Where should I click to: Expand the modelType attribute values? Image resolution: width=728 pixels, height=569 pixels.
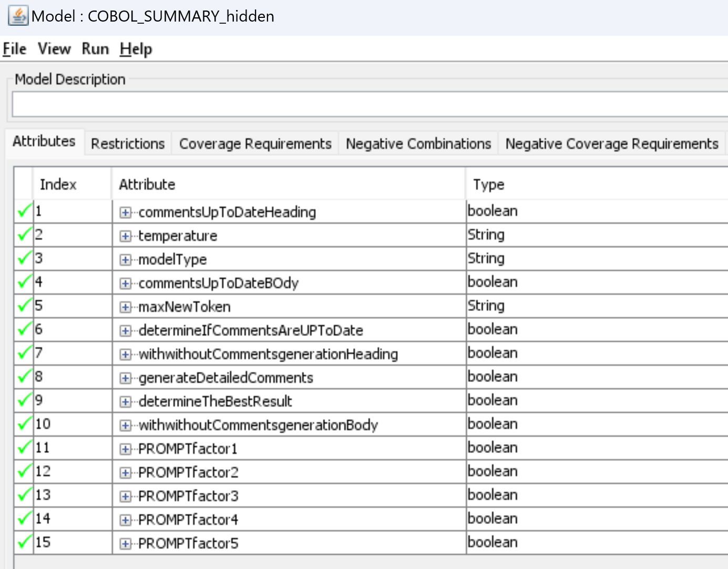click(x=125, y=260)
